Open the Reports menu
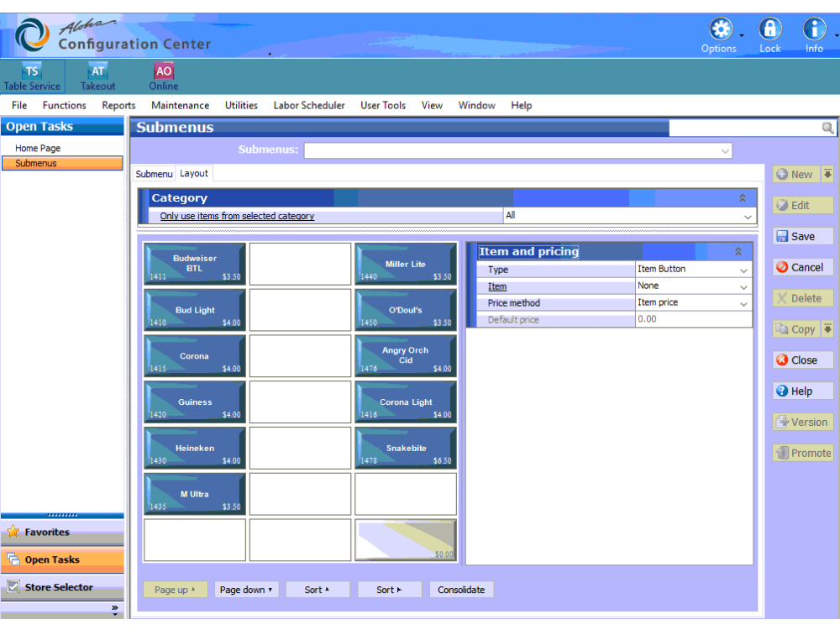840x630 pixels. pyautogui.click(x=118, y=106)
